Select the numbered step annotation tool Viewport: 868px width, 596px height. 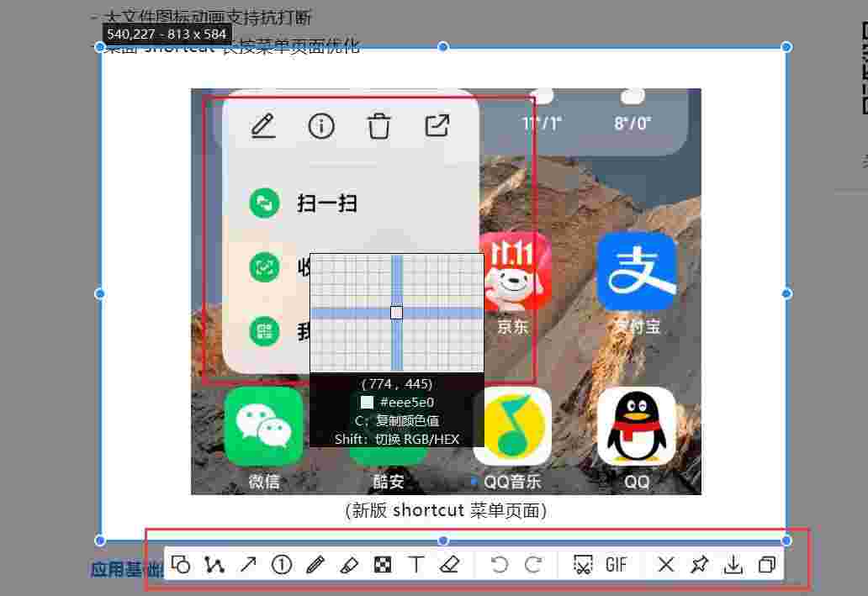click(x=282, y=564)
